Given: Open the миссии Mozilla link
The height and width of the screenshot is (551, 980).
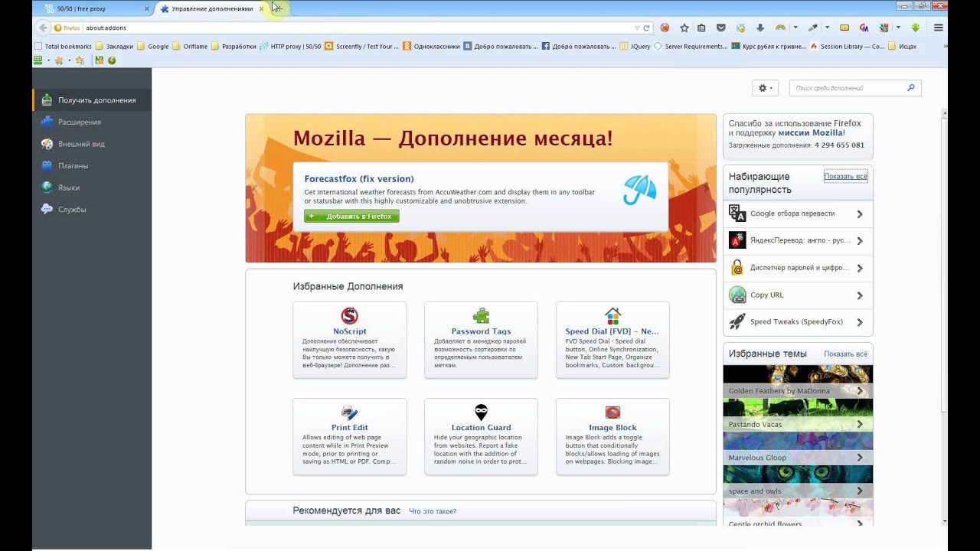Looking at the screenshot, I should tap(811, 133).
